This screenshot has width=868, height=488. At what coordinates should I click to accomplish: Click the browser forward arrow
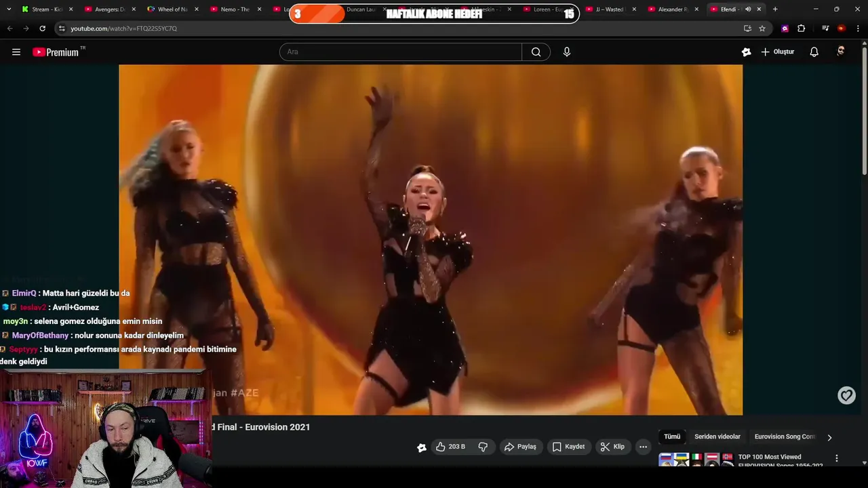(x=26, y=28)
